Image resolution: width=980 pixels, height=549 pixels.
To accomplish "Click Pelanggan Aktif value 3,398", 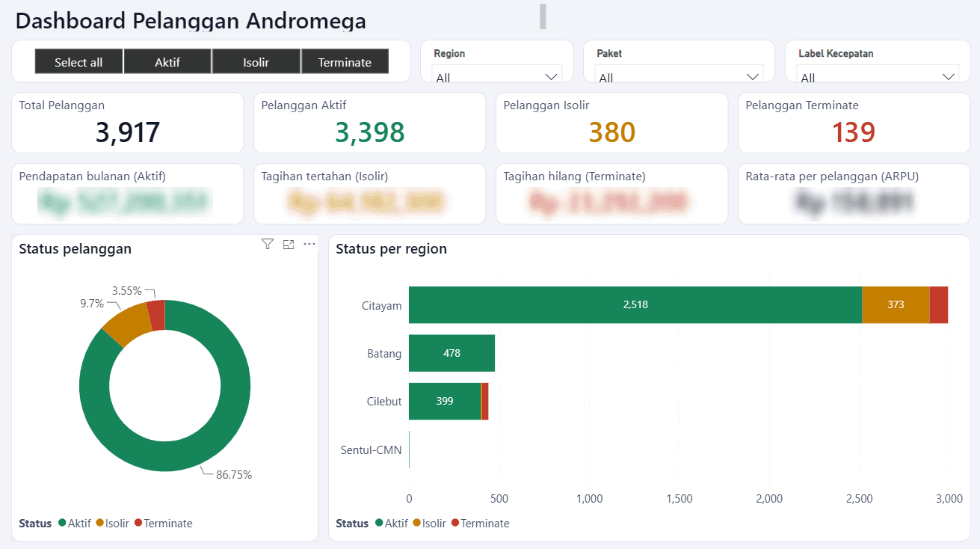I will click(x=370, y=132).
